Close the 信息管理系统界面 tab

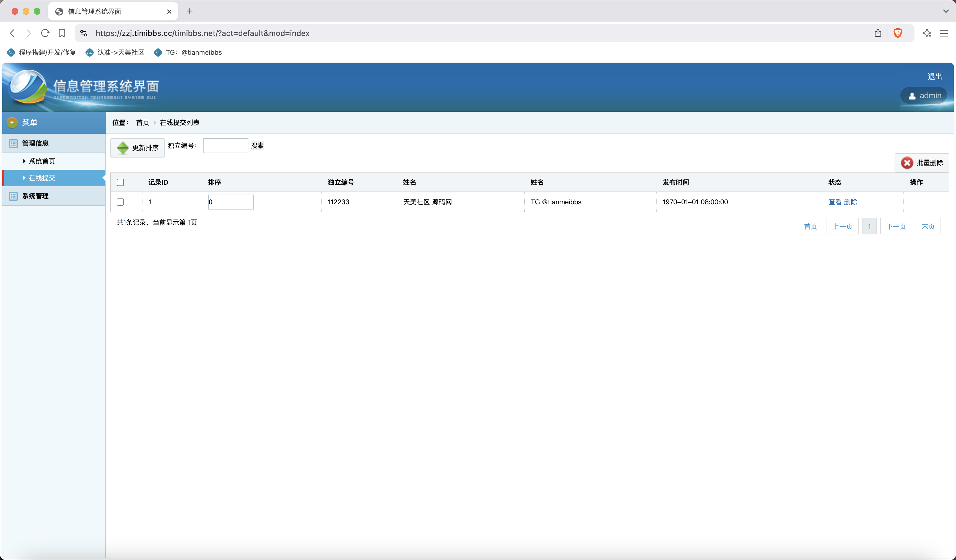point(169,12)
